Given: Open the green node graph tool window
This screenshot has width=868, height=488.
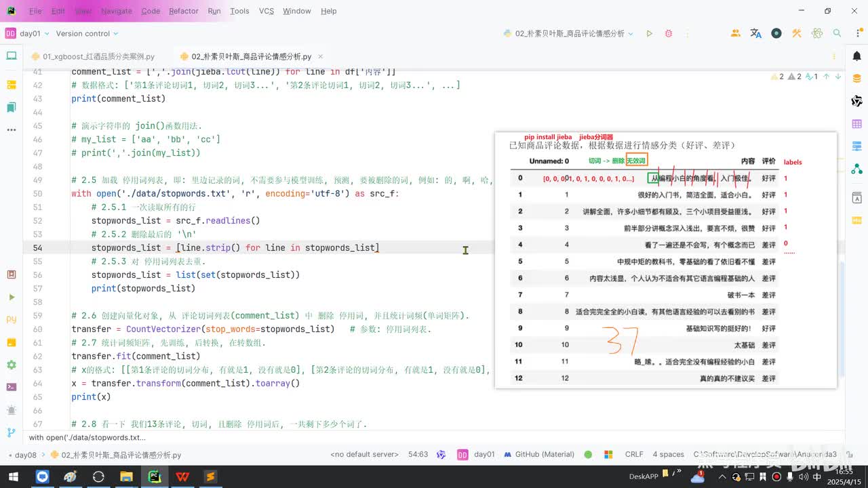Looking at the screenshot, I should point(856,169).
